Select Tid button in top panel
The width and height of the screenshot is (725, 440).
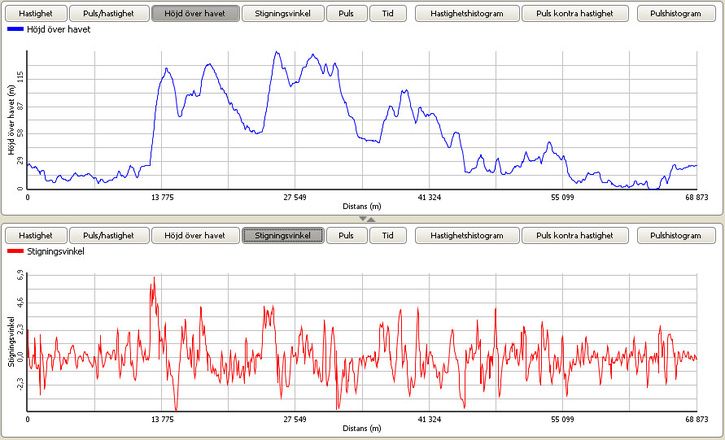tap(388, 14)
